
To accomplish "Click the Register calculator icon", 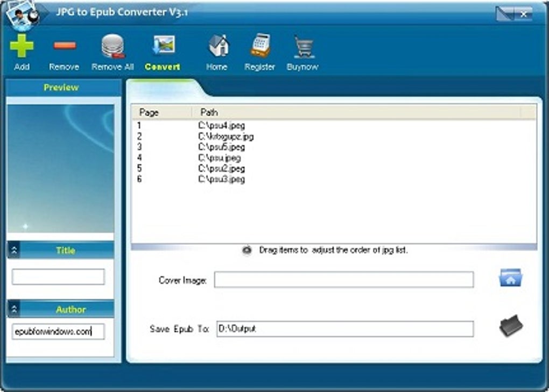I will [x=260, y=47].
